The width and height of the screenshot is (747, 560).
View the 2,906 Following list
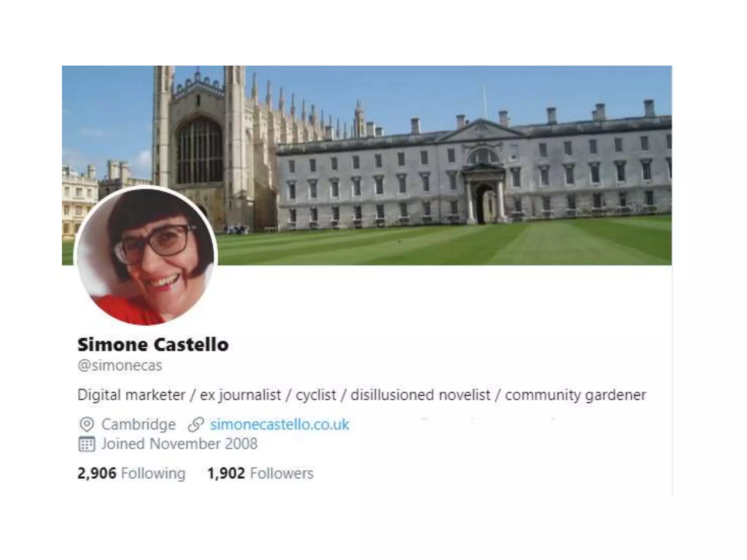pyautogui.click(x=132, y=473)
